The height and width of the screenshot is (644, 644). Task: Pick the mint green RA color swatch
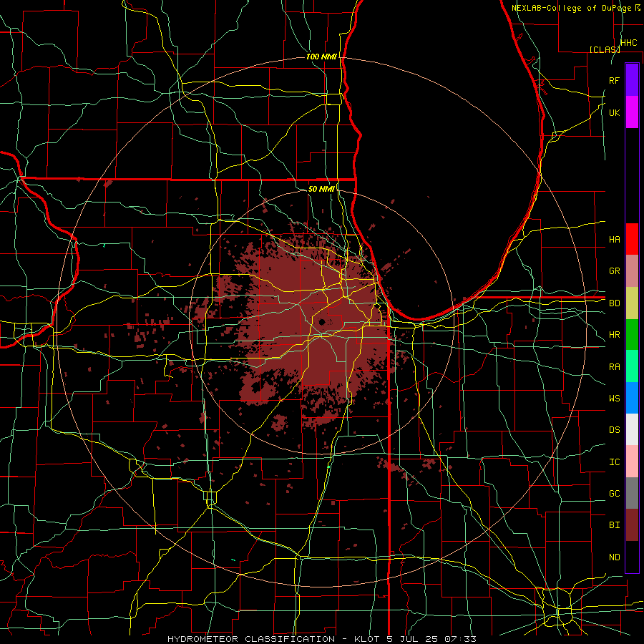(632, 366)
